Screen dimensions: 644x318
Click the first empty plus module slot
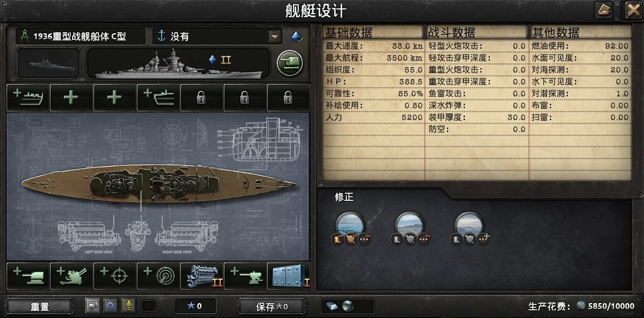click(71, 97)
